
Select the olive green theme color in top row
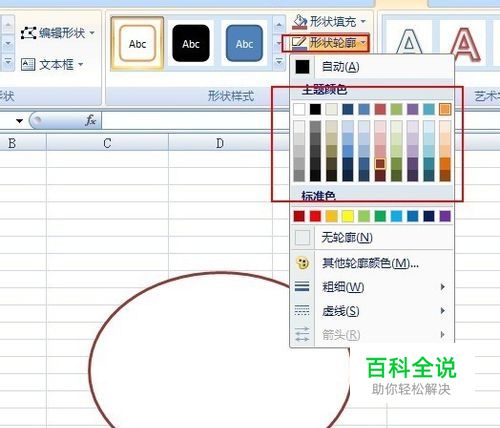click(x=396, y=109)
